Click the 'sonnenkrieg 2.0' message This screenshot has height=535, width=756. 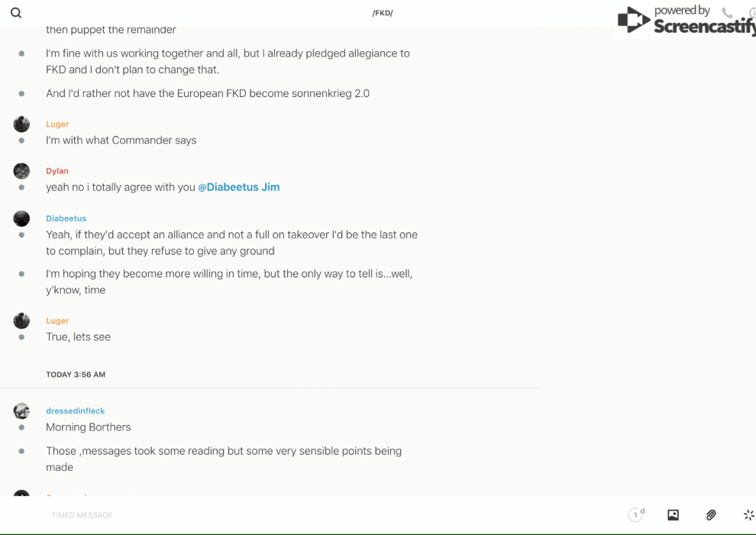208,93
